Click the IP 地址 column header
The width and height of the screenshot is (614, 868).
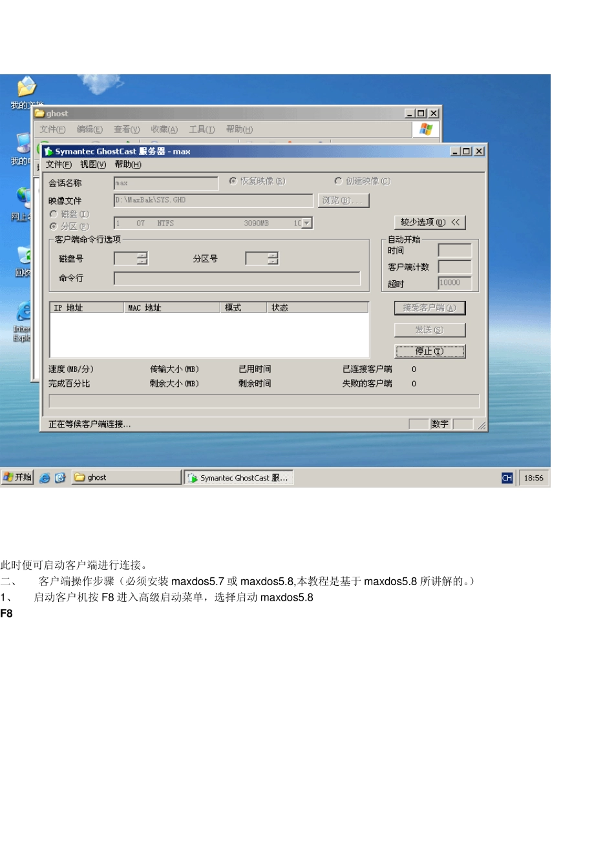click(x=87, y=307)
